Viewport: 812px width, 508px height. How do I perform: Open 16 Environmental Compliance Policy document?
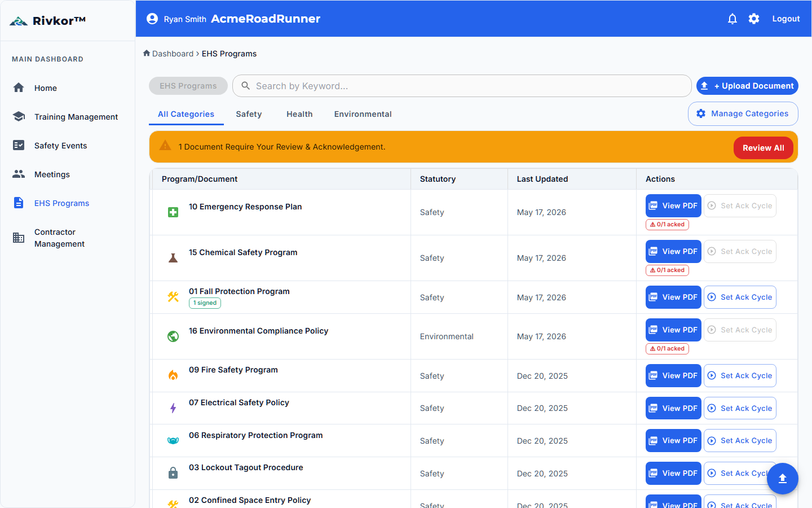click(258, 331)
